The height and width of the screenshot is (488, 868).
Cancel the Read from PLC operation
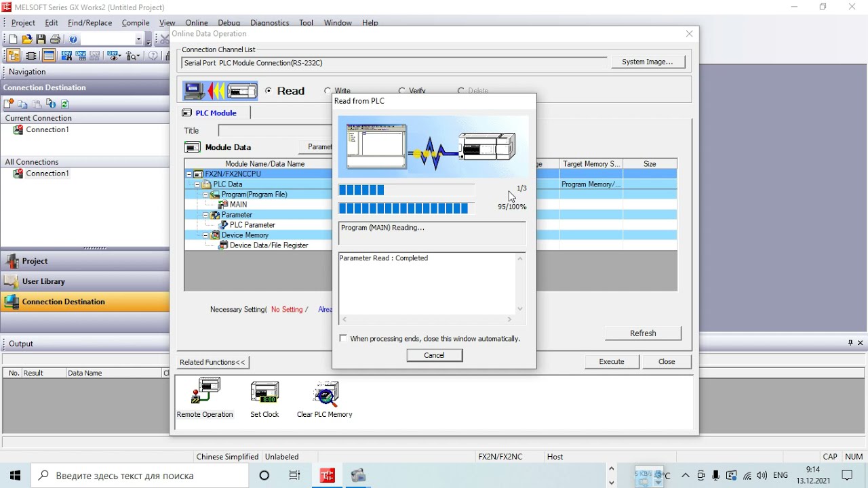435,355
